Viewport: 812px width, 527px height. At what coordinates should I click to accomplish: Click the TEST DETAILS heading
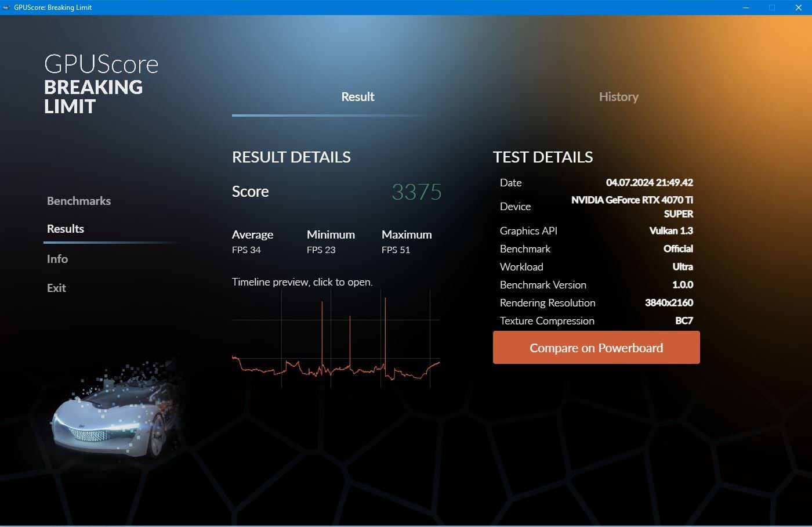coord(543,157)
